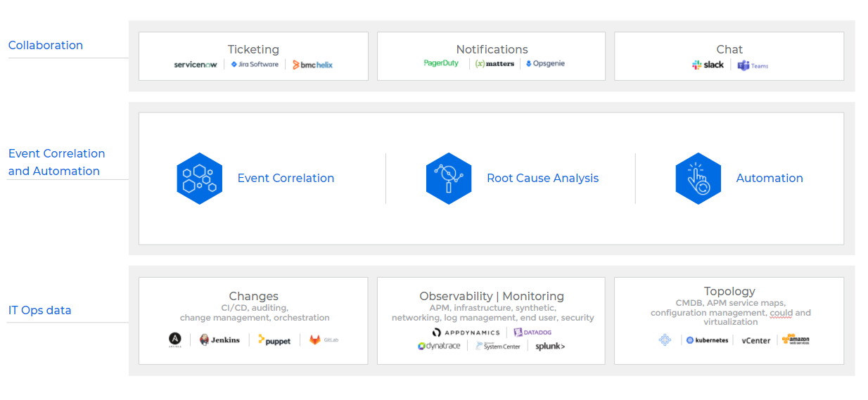Screen dimensions: 868x400
Task: Select the PagerDuty logo under Notifications
Action: [441, 63]
